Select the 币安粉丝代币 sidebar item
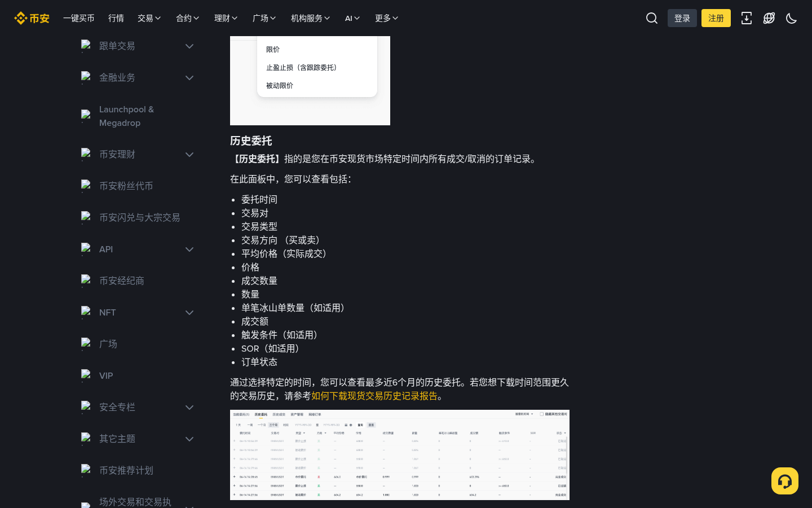Screen dimensions: 812x508 pos(126,186)
